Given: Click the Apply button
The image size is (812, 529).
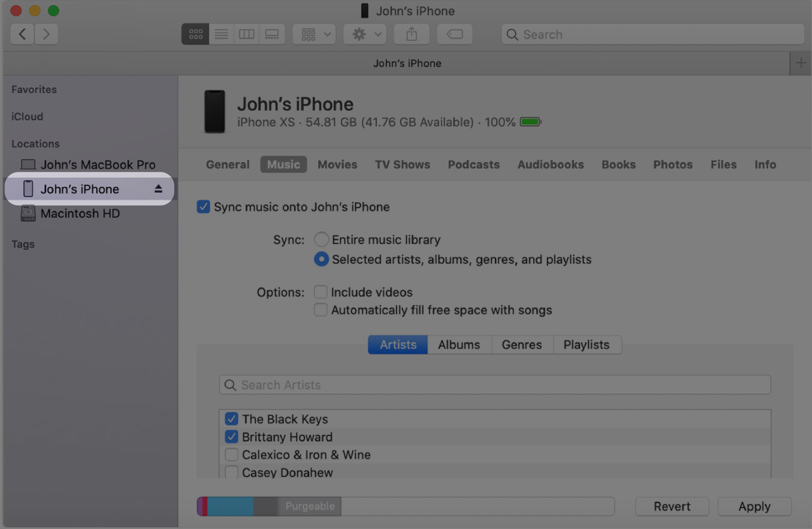Looking at the screenshot, I should tap(754, 506).
